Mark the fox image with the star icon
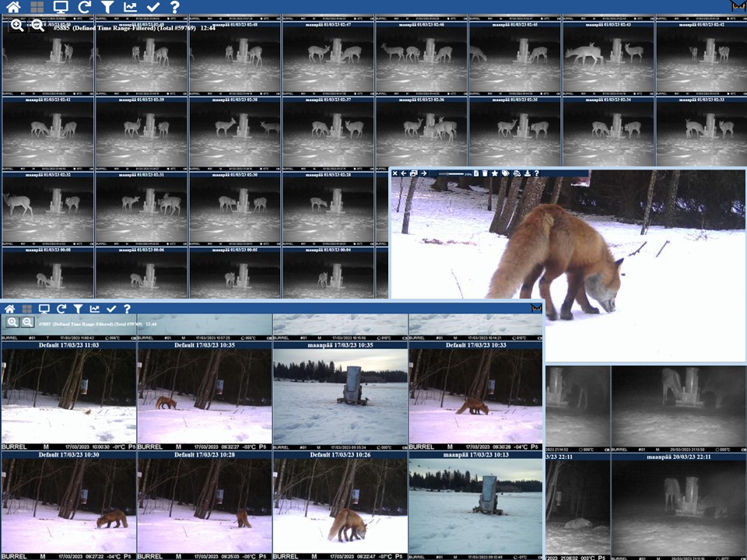The width and height of the screenshot is (747, 560). click(x=494, y=173)
